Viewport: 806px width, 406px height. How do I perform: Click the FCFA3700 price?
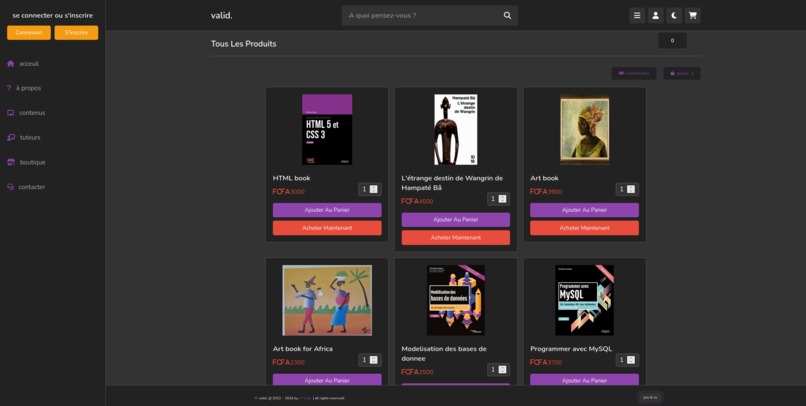546,362
